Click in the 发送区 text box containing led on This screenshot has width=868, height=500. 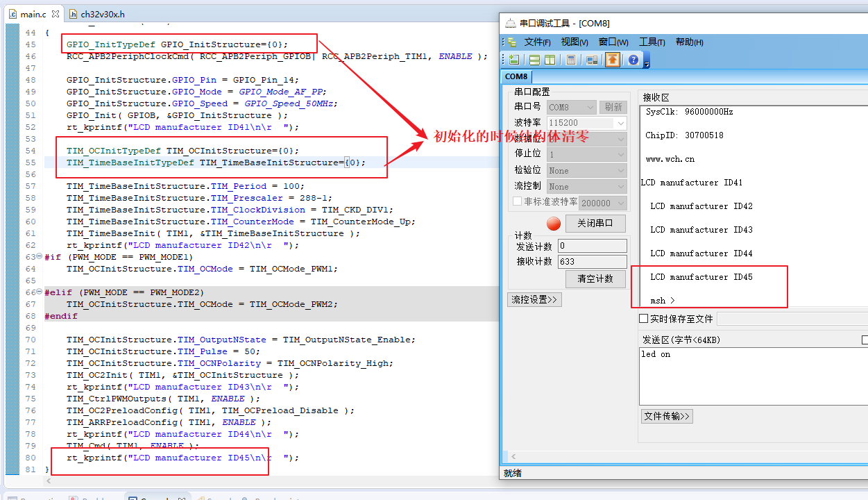click(x=749, y=375)
